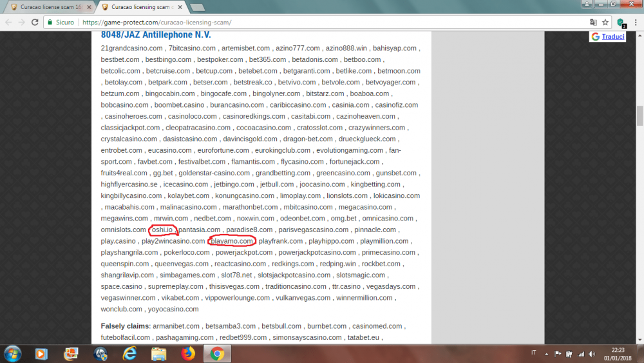Click the text 'evolutiongaming.com'
This screenshot has height=363, width=644.
click(350, 150)
